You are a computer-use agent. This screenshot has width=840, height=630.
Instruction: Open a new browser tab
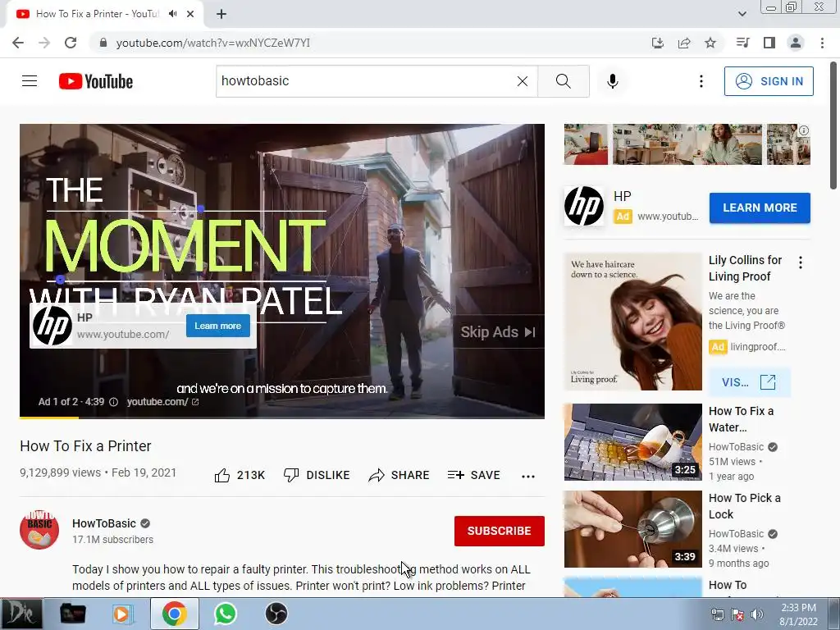221,14
